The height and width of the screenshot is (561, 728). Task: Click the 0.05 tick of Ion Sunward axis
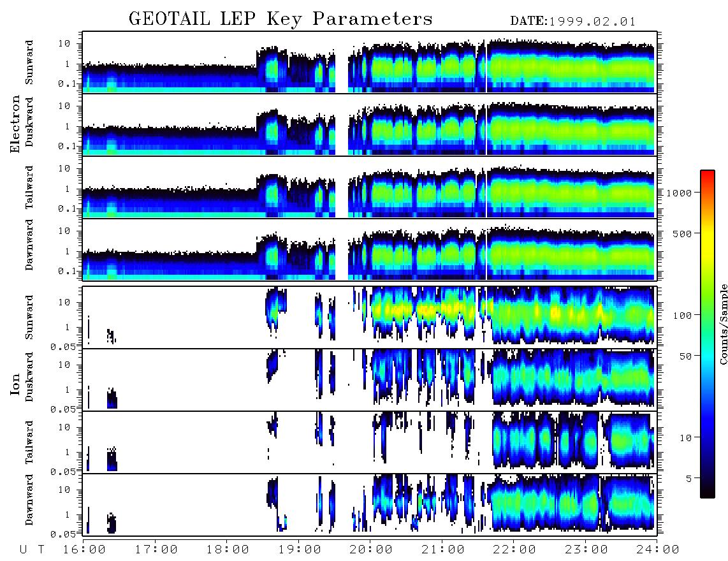point(64,346)
